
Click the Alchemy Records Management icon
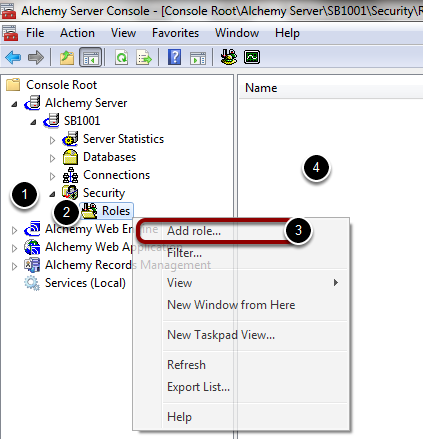(x=32, y=265)
